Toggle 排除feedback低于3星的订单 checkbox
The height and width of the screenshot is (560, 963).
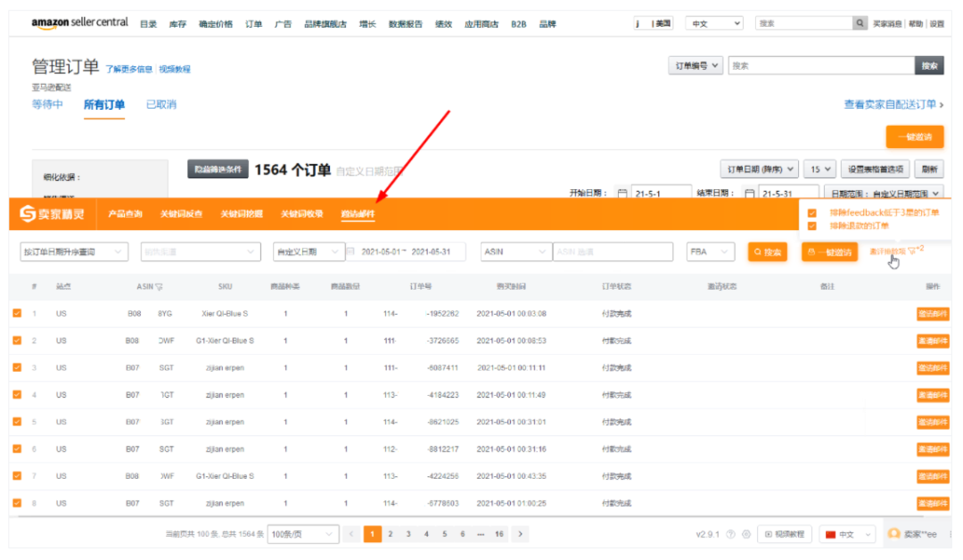(x=812, y=213)
